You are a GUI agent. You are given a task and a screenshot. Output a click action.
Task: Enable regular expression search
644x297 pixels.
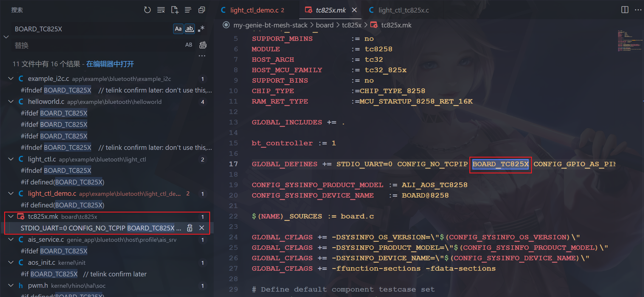tap(201, 29)
